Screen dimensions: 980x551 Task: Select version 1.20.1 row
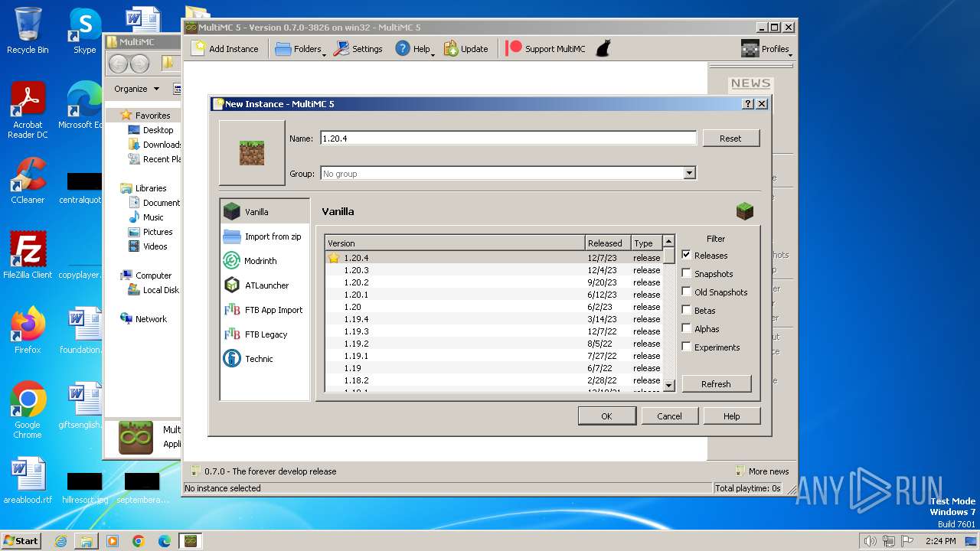(494, 295)
